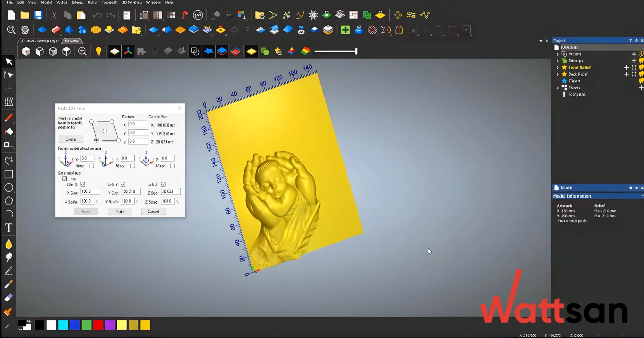Open the Help menu

[169, 2]
